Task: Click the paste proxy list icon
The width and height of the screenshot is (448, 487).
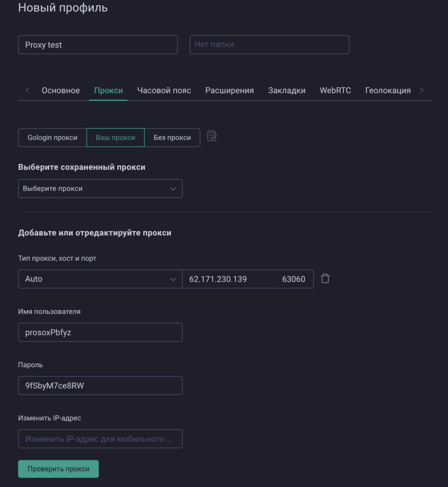Action: pos(211,136)
